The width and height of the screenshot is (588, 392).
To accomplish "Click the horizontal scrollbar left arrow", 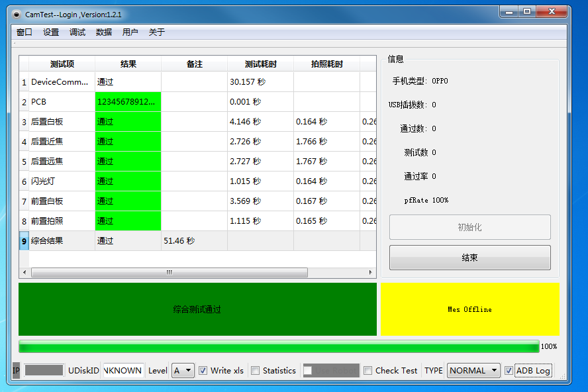I will [x=24, y=272].
